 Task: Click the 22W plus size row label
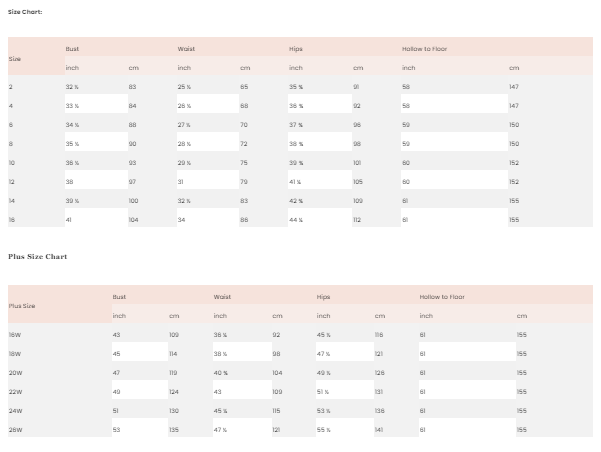point(15,391)
